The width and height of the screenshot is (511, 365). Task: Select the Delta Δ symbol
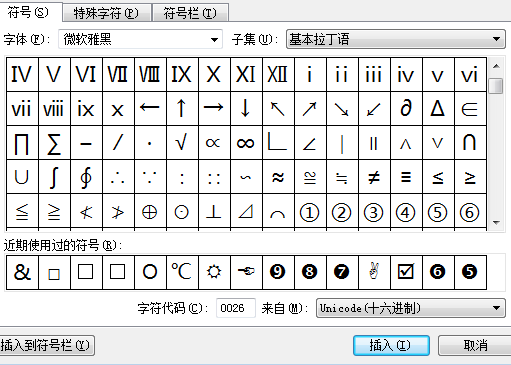[438, 109]
